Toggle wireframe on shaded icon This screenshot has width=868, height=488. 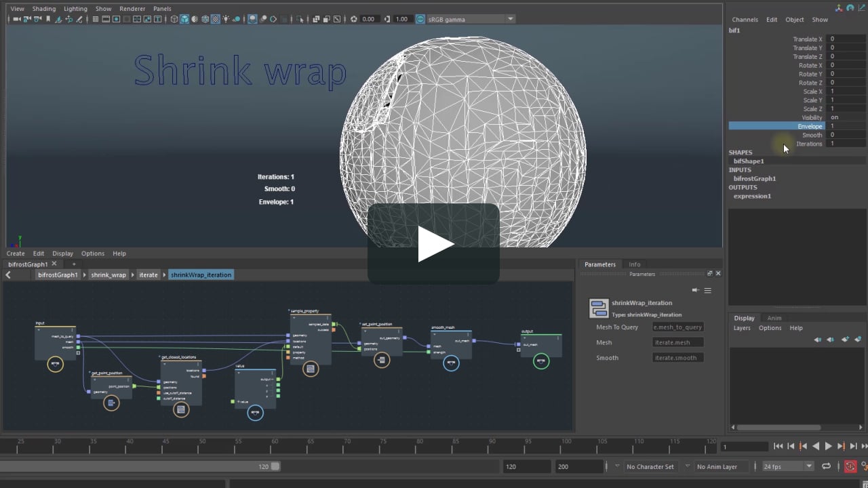(205, 19)
